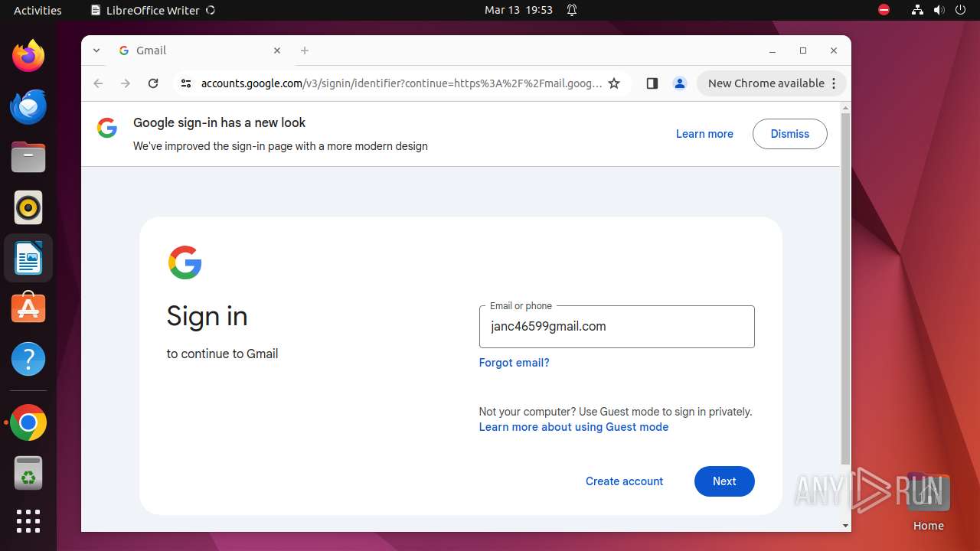Open Rhythmbox music player from dock
Screen dimensions: 980x551
click(x=28, y=207)
